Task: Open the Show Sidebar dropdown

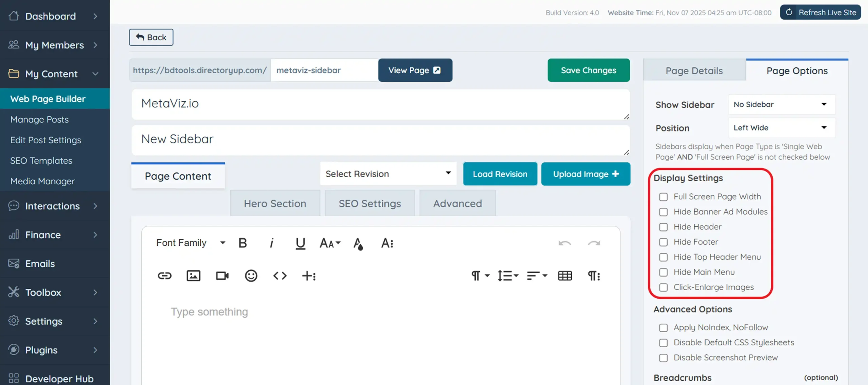Action: point(782,104)
